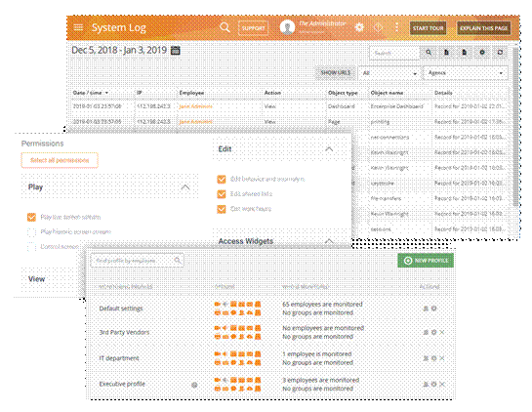Open the calendar date range picker

175,50
